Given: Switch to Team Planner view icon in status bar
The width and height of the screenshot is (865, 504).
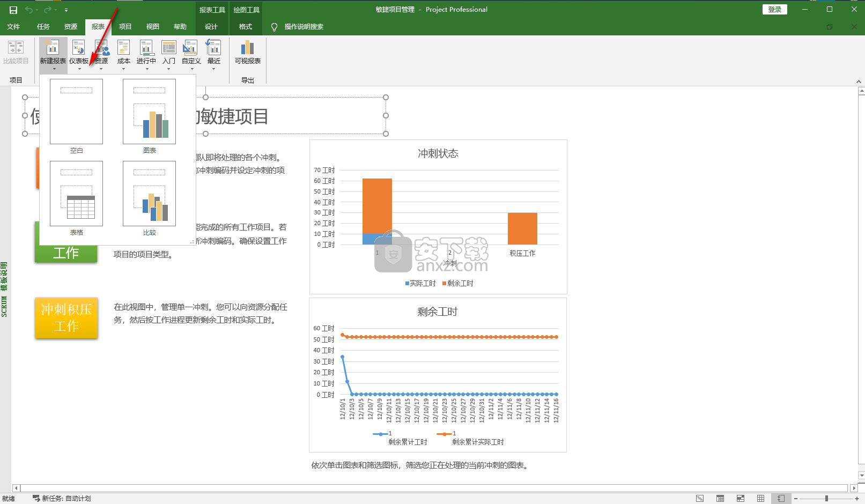Looking at the screenshot, I should click(x=741, y=499).
